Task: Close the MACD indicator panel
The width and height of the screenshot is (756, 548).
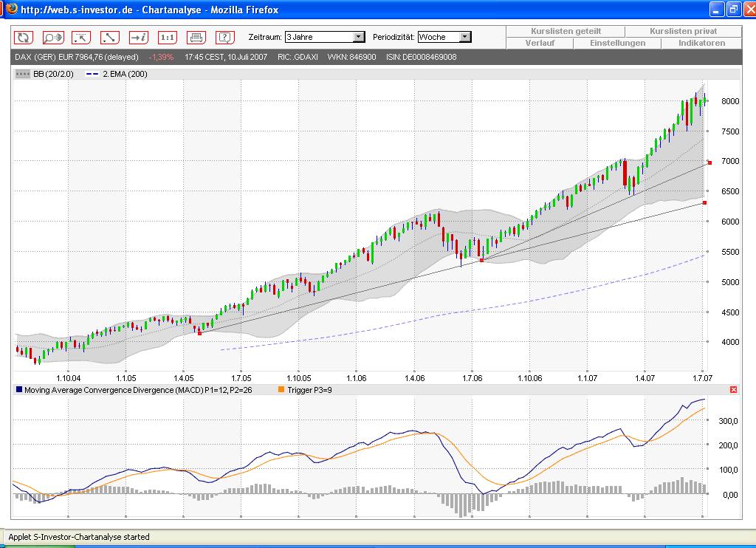Action: point(732,388)
